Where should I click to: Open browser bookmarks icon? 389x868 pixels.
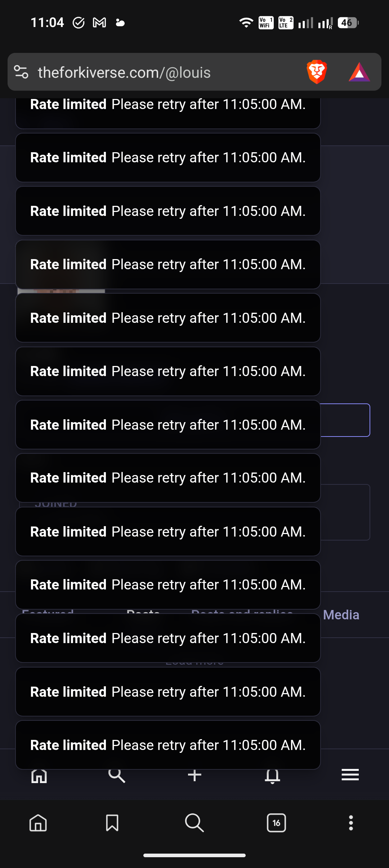click(112, 823)
